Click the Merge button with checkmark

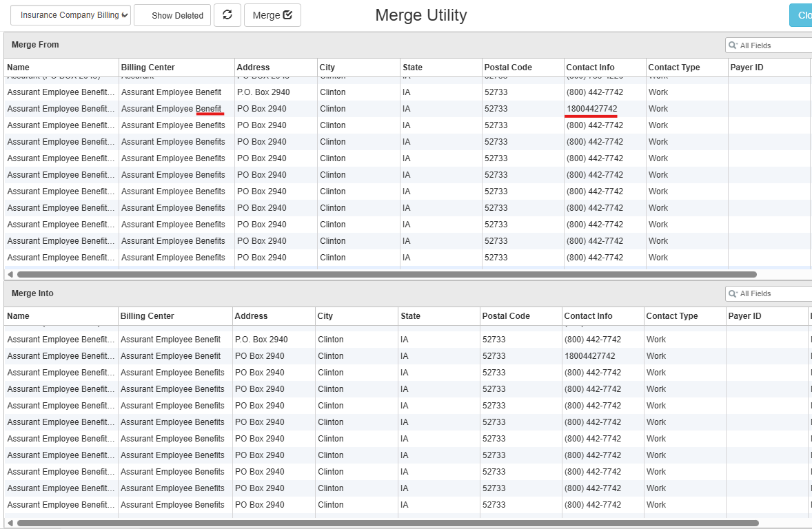click(272, 15)
